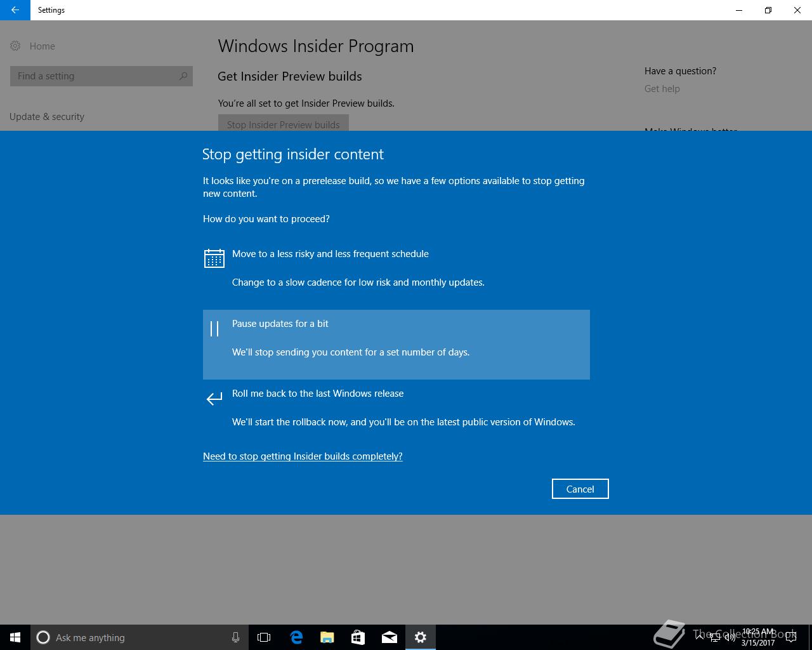Screen dimensions: 812x650
Task: Click the Cortana circle icon
Action: pos(43,637)
